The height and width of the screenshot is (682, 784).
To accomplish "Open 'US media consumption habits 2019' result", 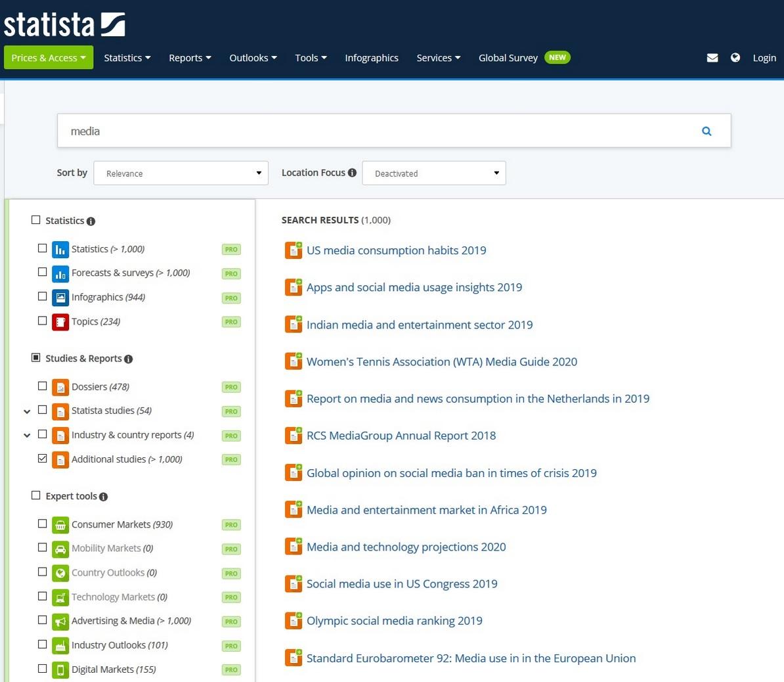I will click(396, 250).
